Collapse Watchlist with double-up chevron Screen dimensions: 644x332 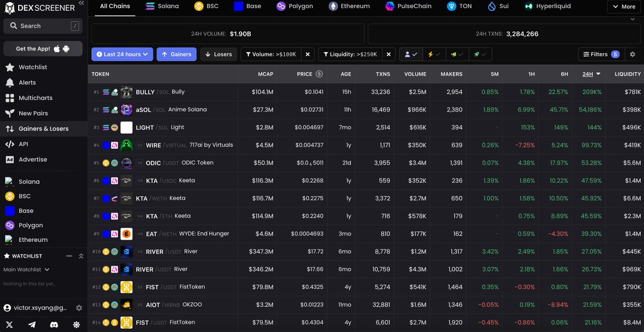tap(81, 256)
